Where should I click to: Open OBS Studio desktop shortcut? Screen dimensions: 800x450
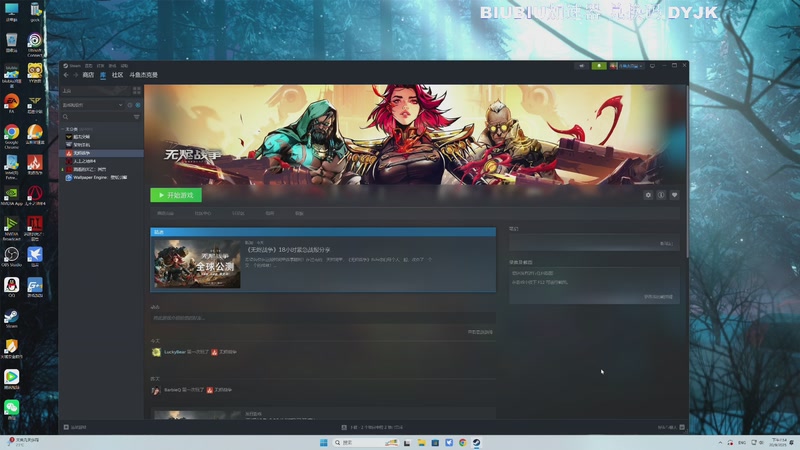click(11, 257)
